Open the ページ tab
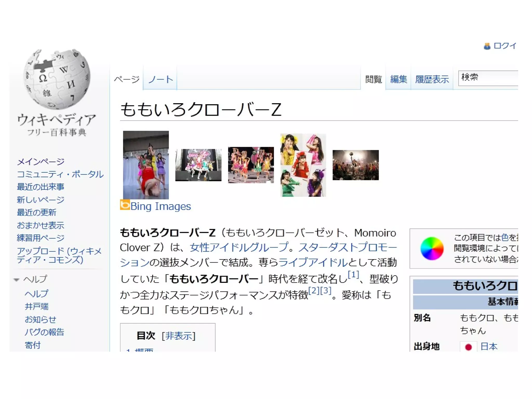 point(127,79)
